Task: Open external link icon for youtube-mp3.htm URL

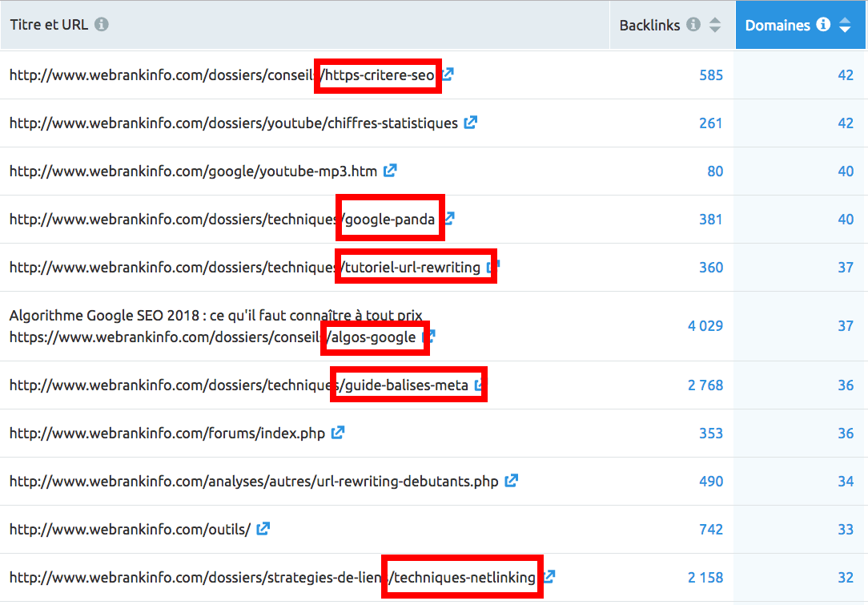Action: pyautogui.click(x=390, y=170)
